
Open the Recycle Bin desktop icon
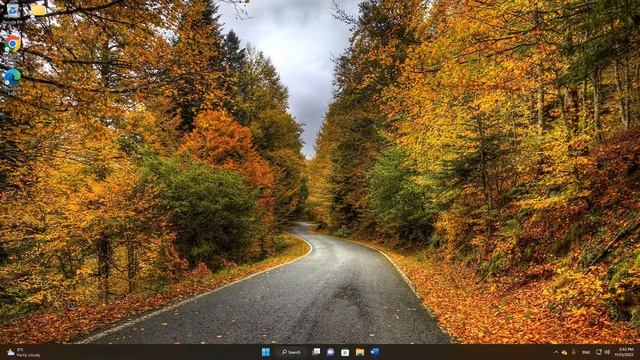tap(12, 11)
